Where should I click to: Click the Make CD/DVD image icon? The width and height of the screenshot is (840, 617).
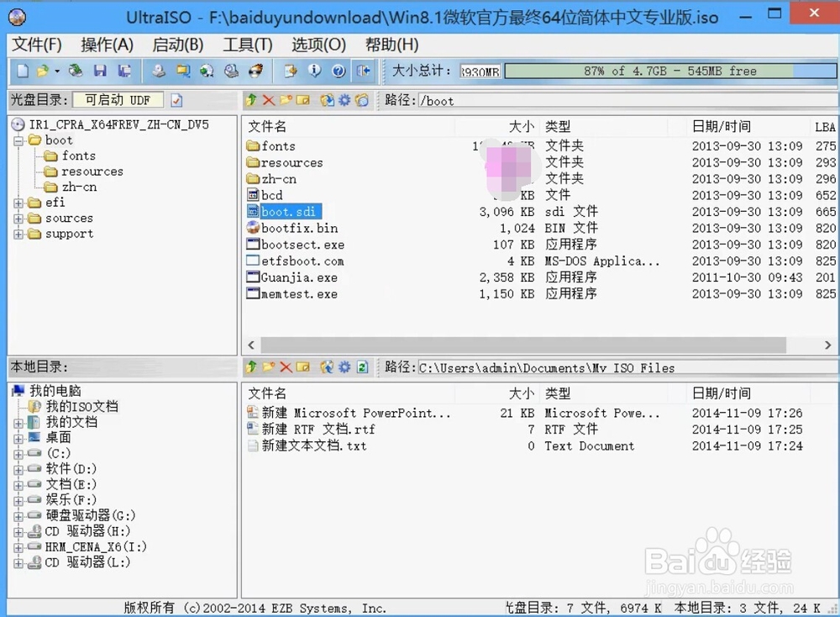pyautogui.click(x=159, y=71)
